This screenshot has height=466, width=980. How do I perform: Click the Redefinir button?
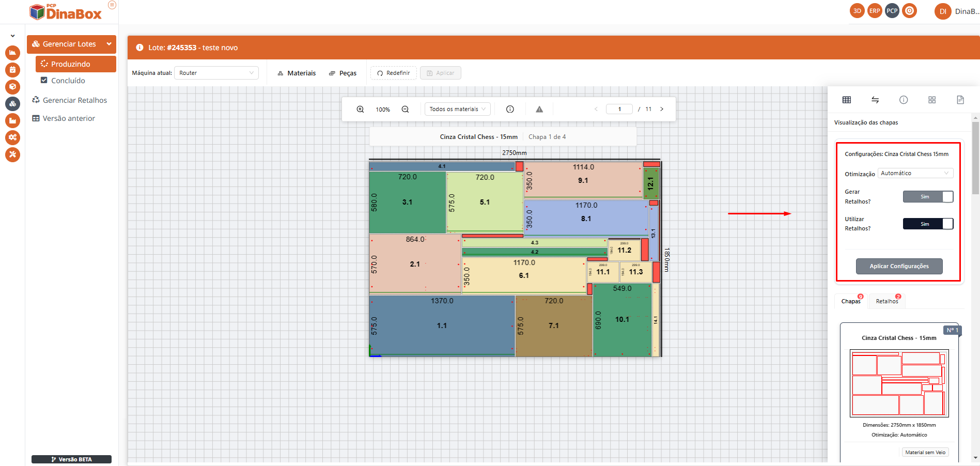coord(394,73)
